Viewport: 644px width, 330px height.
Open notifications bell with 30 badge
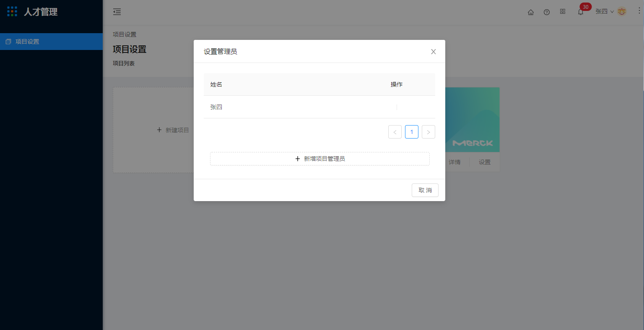pos(581,12)
